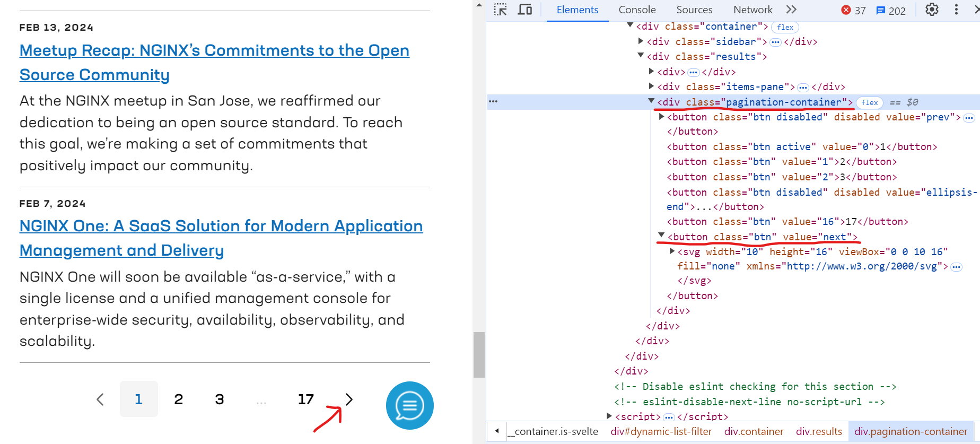Screen dimensions: 980x444
Task: Collapse the next button element node
Action: (661, 235)
